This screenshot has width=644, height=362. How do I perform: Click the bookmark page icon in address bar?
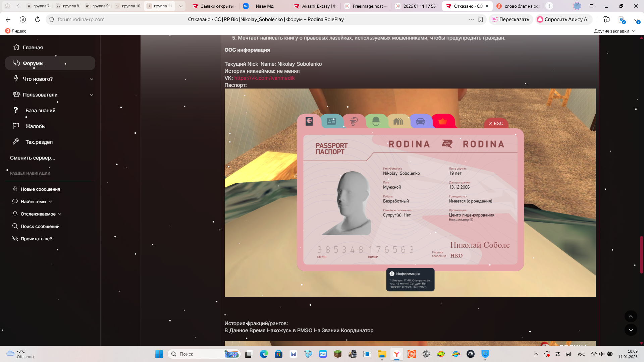tap(481, 19)
